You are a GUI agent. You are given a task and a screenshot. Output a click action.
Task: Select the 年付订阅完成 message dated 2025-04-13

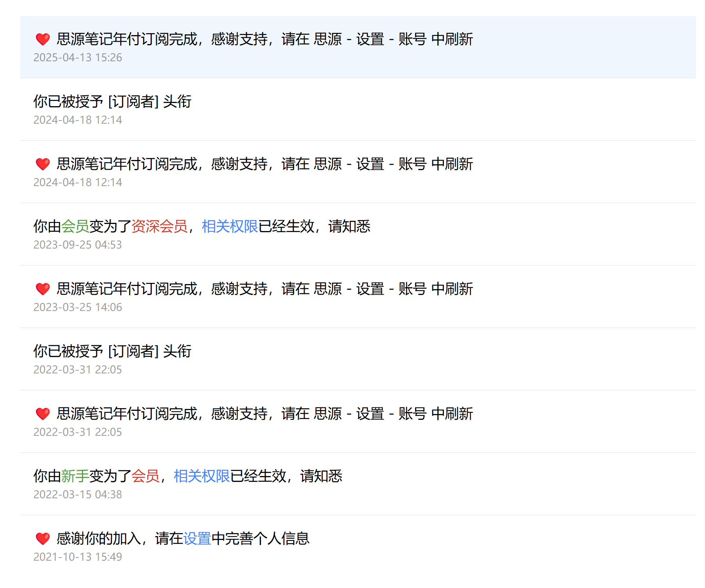358,47
